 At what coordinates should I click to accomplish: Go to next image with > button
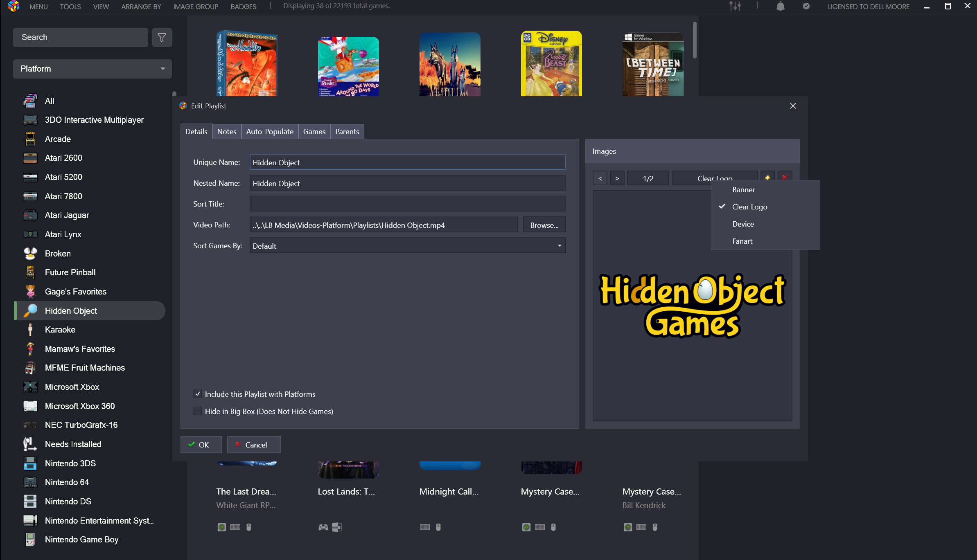617,178
